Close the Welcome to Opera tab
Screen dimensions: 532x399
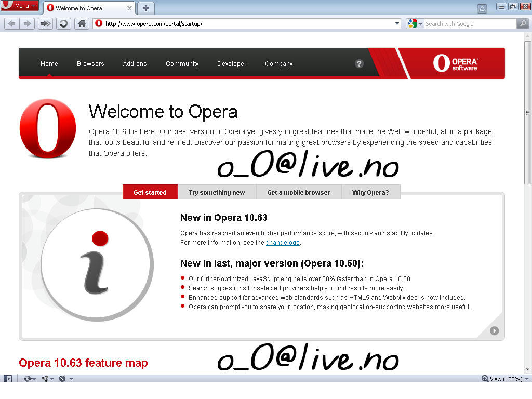129,8
